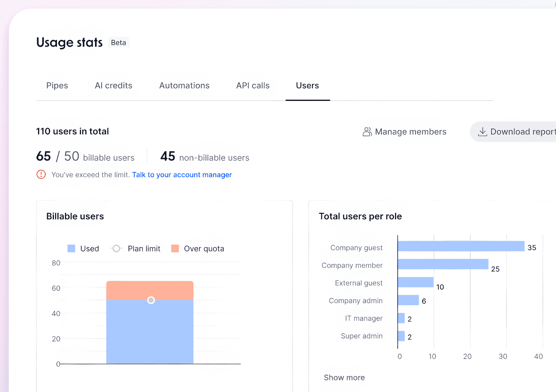
Task: Click the blue used bar segment
Action: pyautogui.click(x=150, y=332)
